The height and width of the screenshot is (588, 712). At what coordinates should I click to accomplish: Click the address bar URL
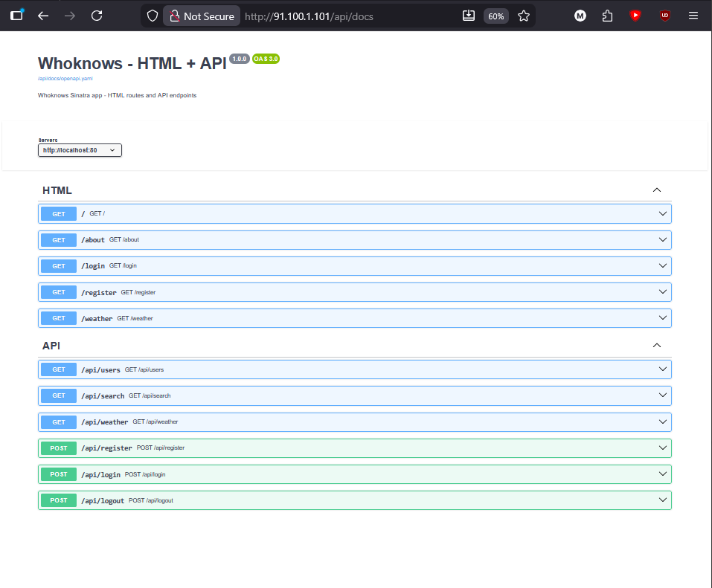tap(309, 16)
